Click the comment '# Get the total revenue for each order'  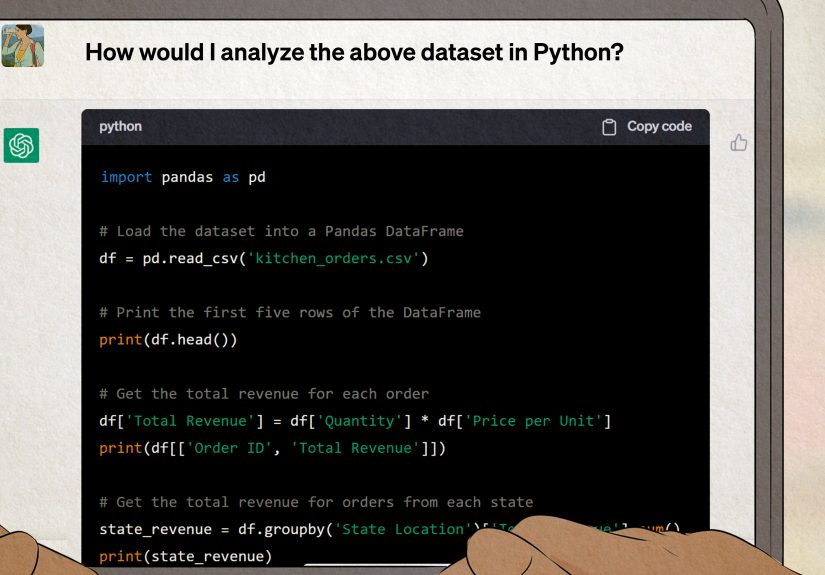(x=264, y=394)
